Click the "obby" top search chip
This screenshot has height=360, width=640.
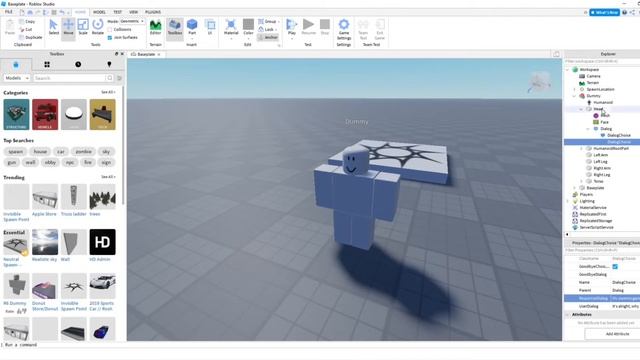pyautogui.click(x=50, y=162)
